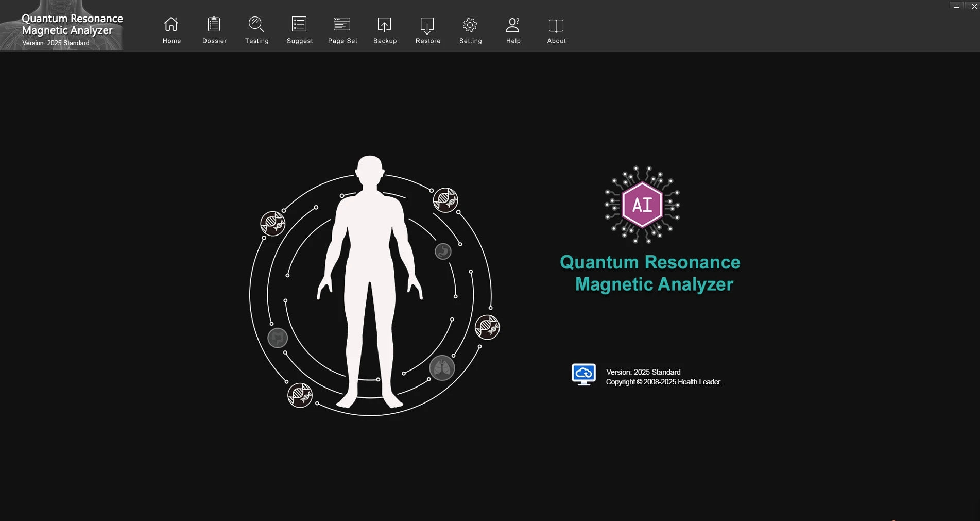Open Page Set options
This screenshot has height=521, width=980.
click(x=342, y=30)
